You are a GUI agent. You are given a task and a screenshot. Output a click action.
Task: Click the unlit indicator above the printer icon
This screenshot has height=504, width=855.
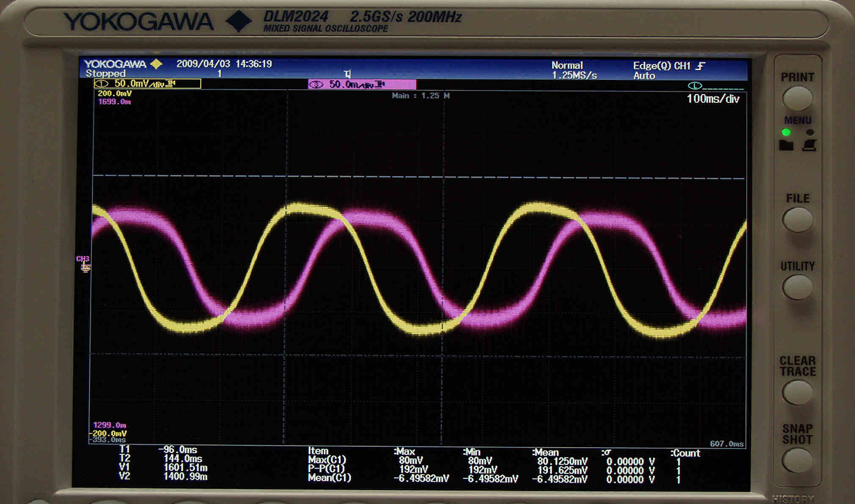tap(810, 132)
